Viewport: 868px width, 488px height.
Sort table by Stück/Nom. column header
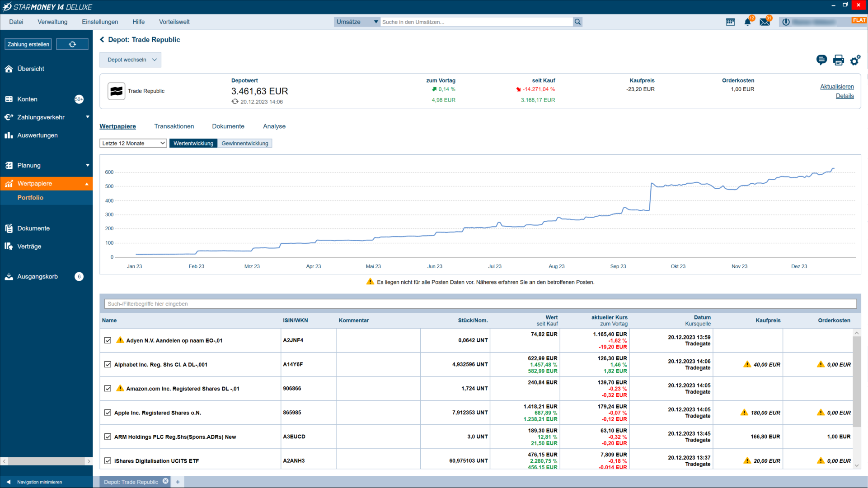pos(473,321)
